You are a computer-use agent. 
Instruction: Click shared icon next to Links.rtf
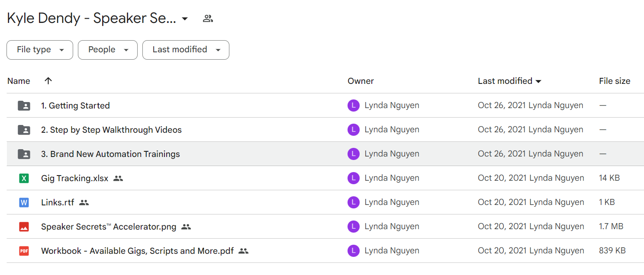(84, 202)
